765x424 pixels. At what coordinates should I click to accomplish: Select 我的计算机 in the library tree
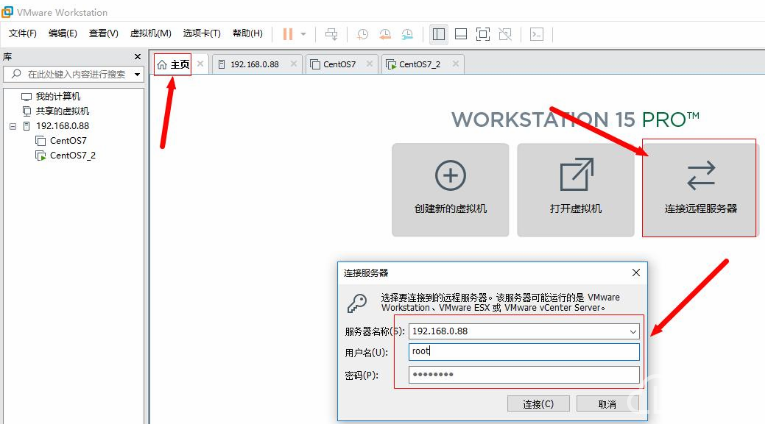(x=58, y=96)
